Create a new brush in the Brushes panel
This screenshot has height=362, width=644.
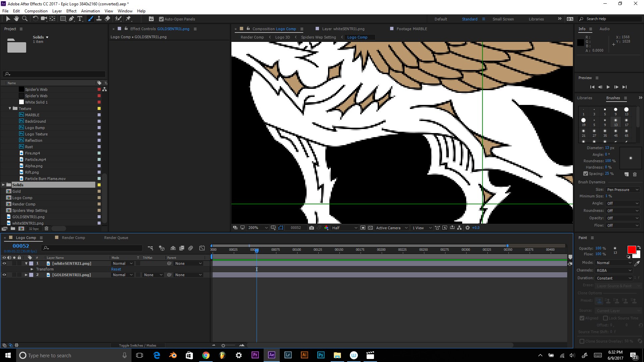[626, 174]
